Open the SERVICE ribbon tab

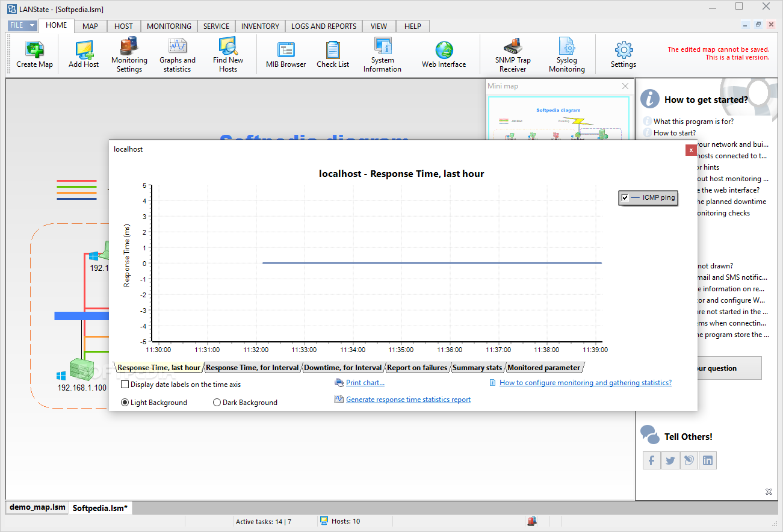click(216, 26)
